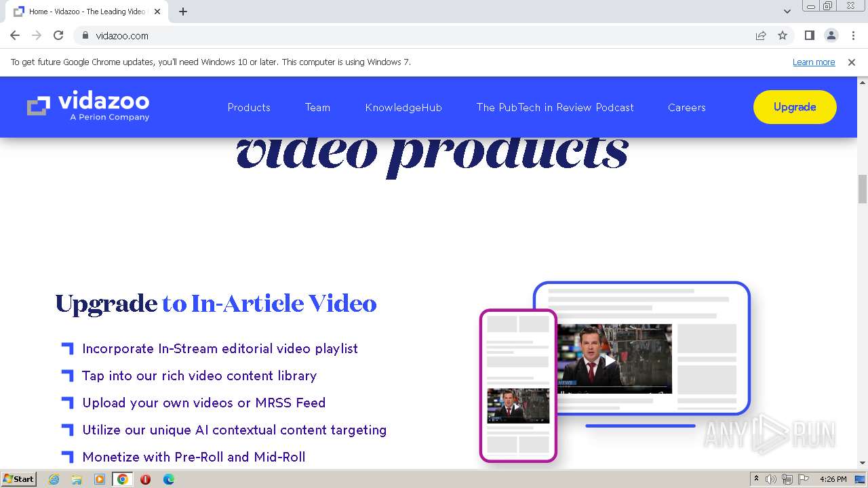The width and height of the screenshot is (868, 488).
Task: Share this page via address bar icon
Action: coord(761,35)
